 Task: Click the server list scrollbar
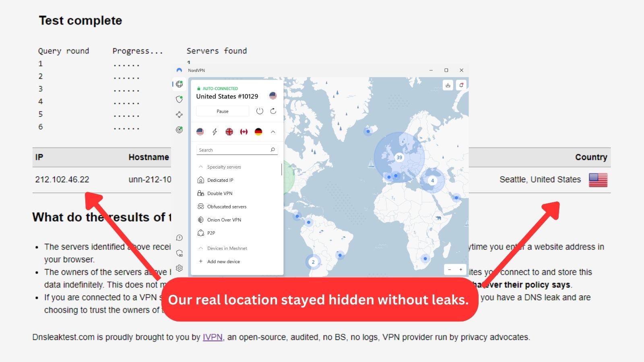tap(281, 169)
